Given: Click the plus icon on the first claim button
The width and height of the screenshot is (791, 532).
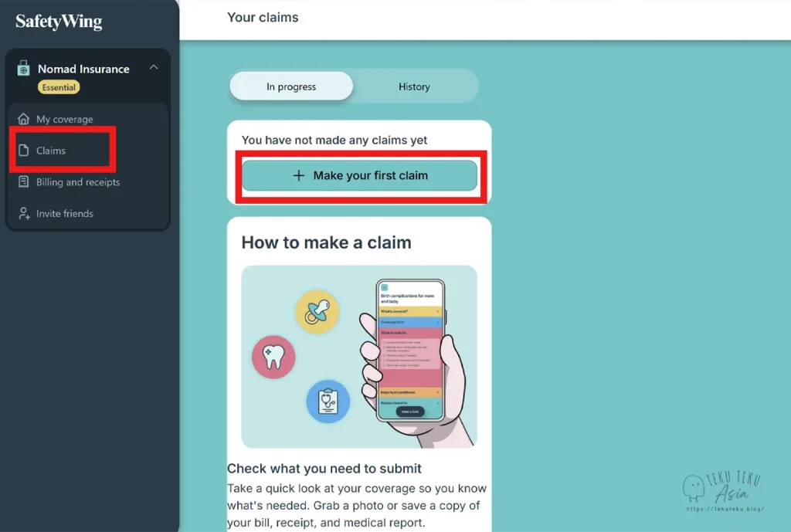Looking at the screenshot, I should pos(299,175).
